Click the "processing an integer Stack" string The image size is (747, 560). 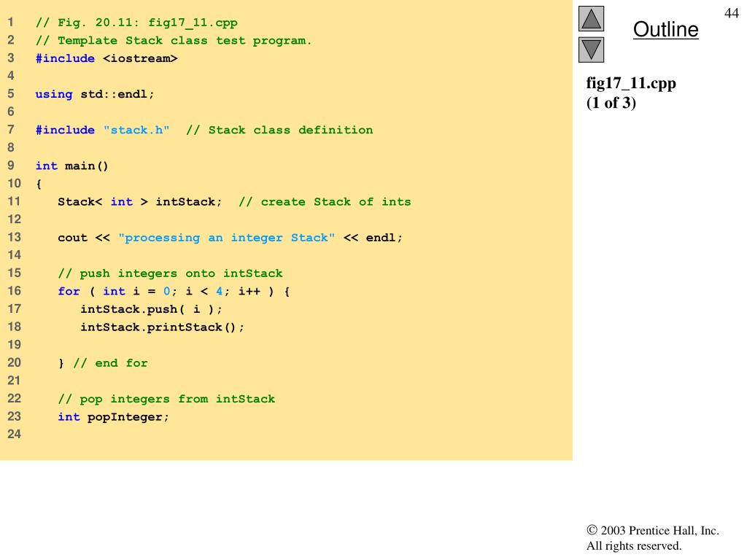[226, 238]
